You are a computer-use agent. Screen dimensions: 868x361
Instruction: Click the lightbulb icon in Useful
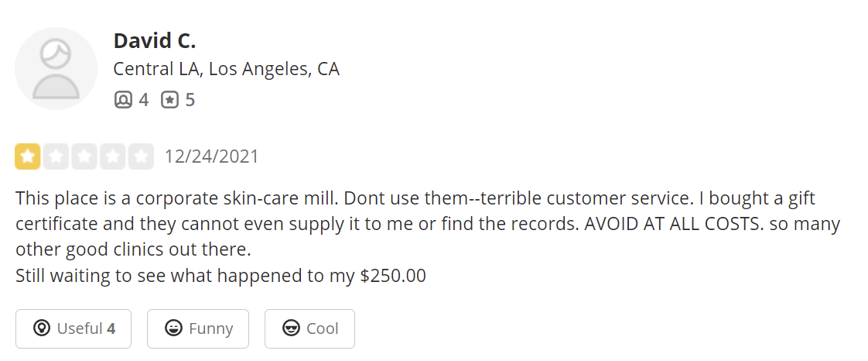click(x=42, y=328)
